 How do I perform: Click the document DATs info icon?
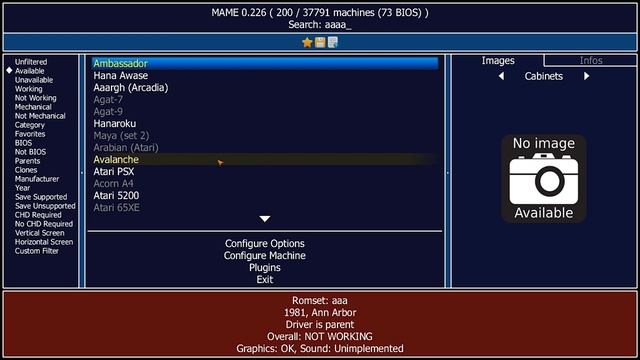click(333, 42)
